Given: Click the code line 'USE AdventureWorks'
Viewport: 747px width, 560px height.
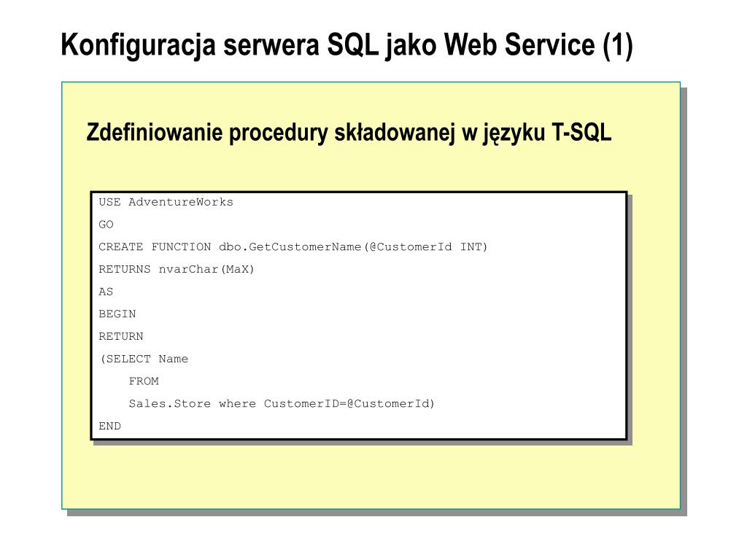Looking at the screenshot, I should pos(166,202).
